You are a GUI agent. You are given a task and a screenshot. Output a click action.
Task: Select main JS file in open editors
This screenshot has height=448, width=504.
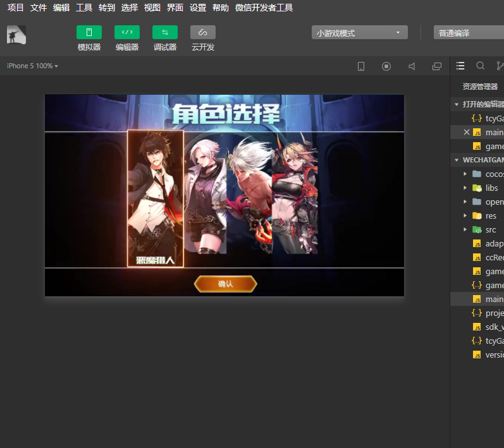[488, 132]
